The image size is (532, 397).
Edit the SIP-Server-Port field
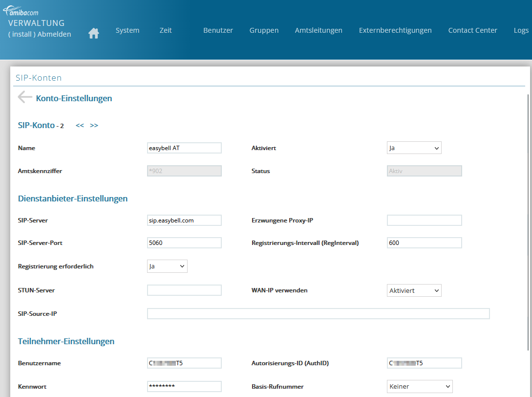click(x=184, y=243)
